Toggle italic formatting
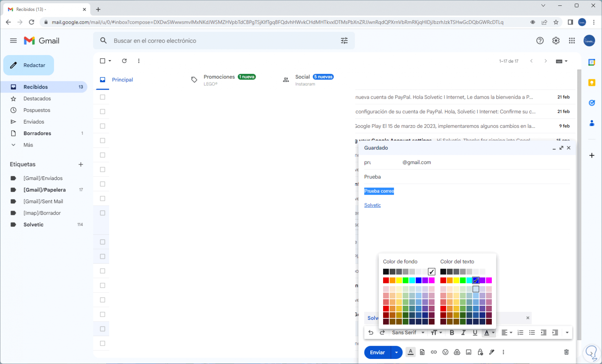 click(463, 332)
